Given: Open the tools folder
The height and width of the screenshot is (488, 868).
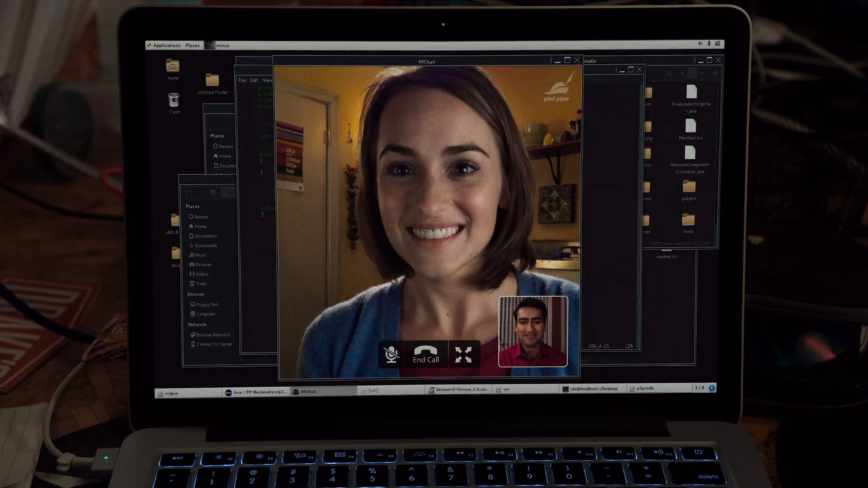Looking at the screenshot, I should click(x=688, y=224).
